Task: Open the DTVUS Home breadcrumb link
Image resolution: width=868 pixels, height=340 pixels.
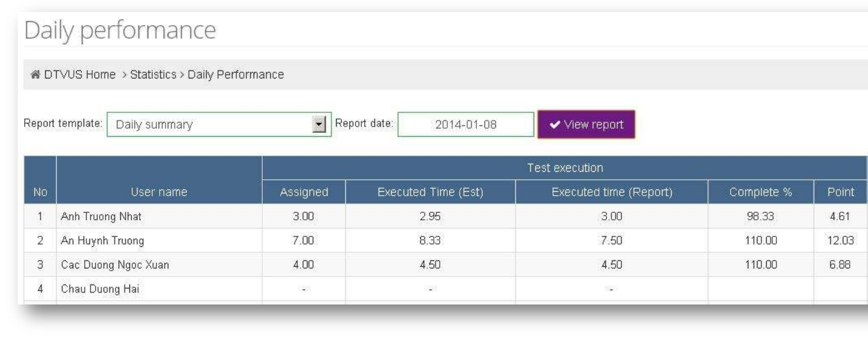Action: pos(80,75)
